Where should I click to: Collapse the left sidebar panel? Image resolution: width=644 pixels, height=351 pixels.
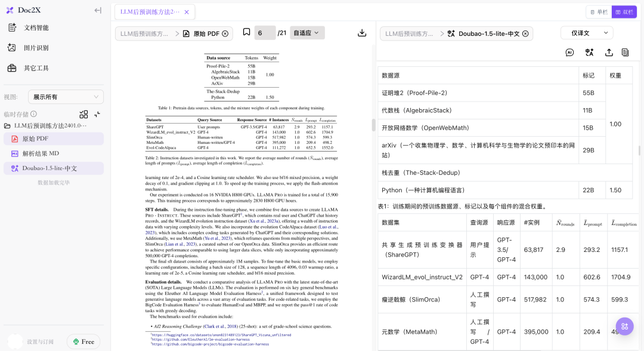tap(98, 10)
